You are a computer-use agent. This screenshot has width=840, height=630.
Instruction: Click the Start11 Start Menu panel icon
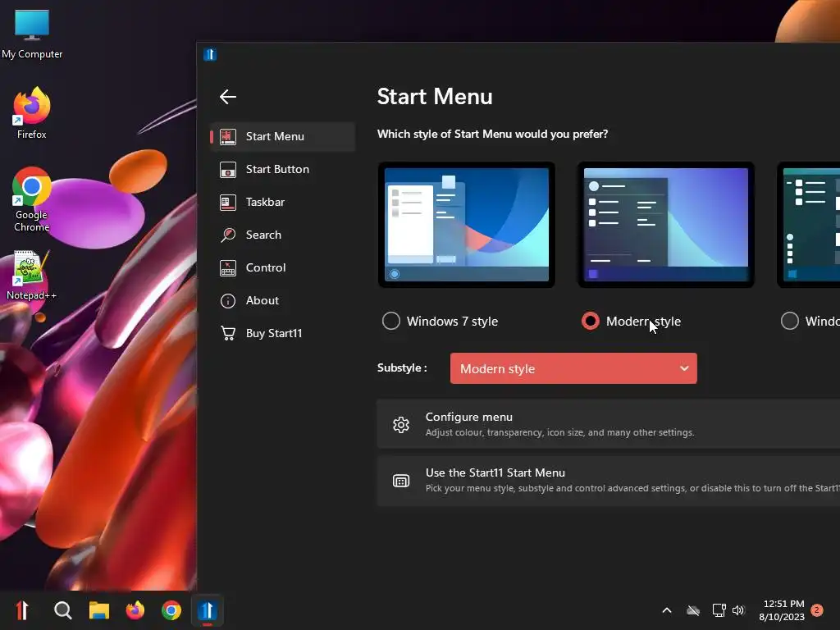(x=401, y=481)
